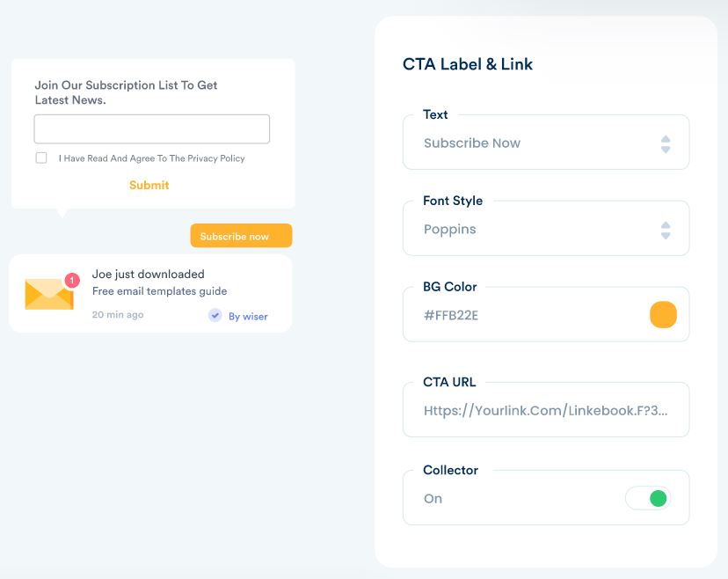Click the down arrow in Font Style

coord(666,236)
